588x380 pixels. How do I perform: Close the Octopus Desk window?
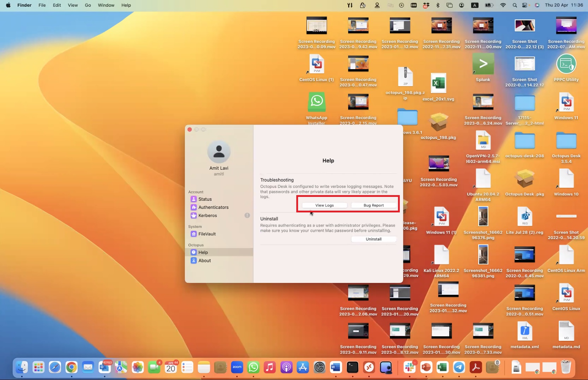click(x=190, y=129)
